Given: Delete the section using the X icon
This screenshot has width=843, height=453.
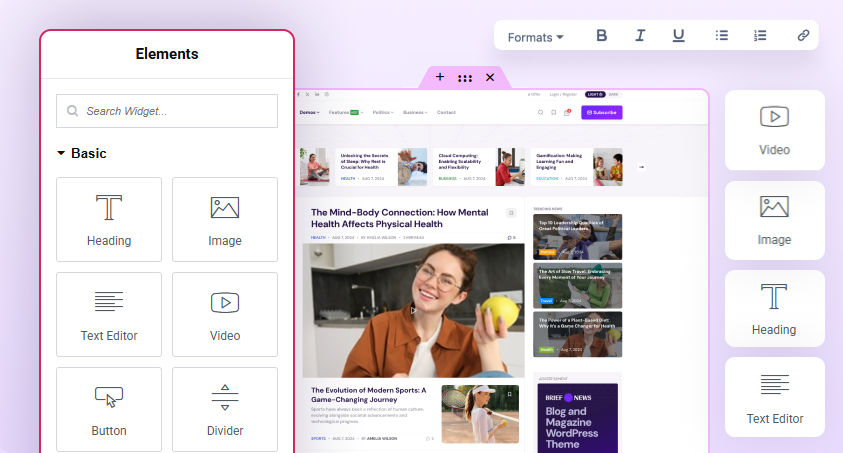Looking at the screenshot, I should point(490,77).
